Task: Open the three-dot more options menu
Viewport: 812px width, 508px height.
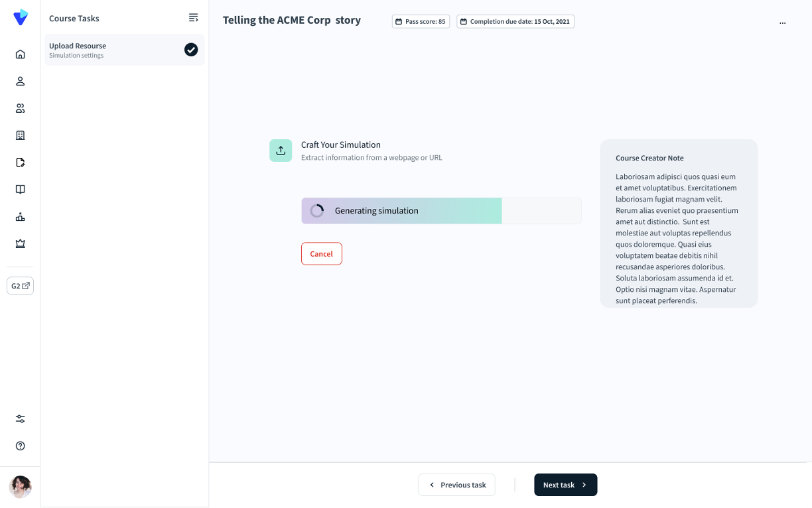Action: pos(783,23)
